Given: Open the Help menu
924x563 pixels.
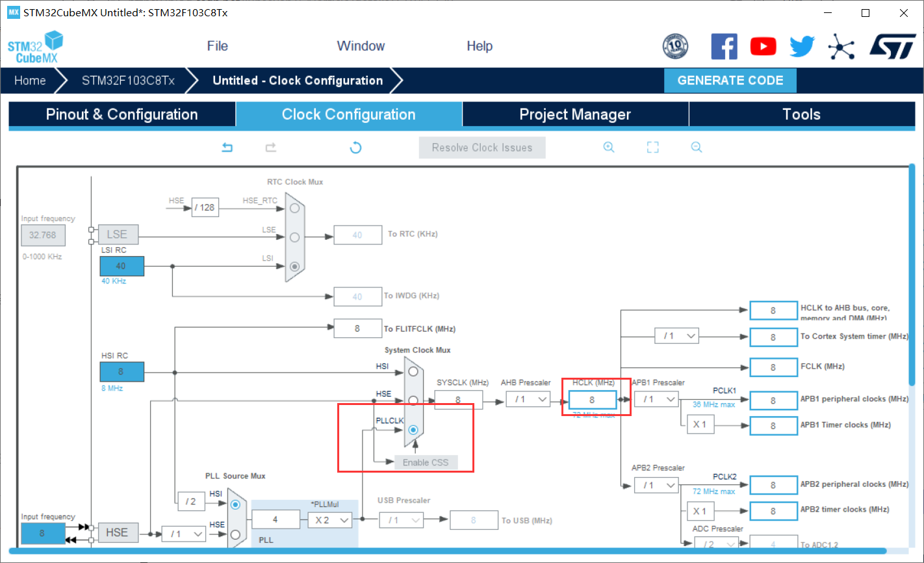Looking at the screenshot, I should pyautogui.click(x=480, y=46).
